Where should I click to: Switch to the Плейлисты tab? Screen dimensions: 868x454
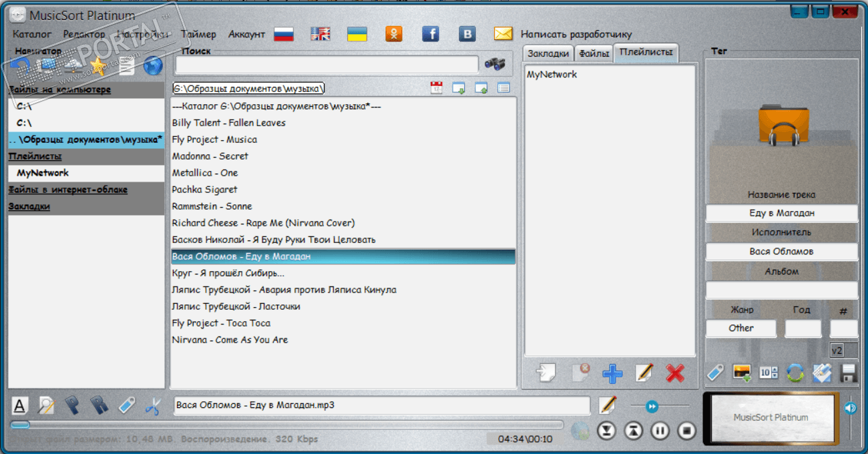(646, 53)
